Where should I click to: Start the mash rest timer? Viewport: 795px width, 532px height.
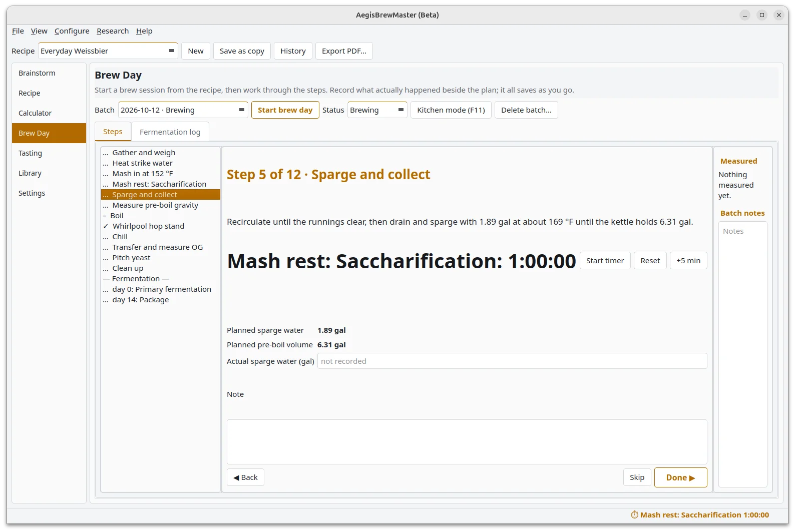pos(605,261)
